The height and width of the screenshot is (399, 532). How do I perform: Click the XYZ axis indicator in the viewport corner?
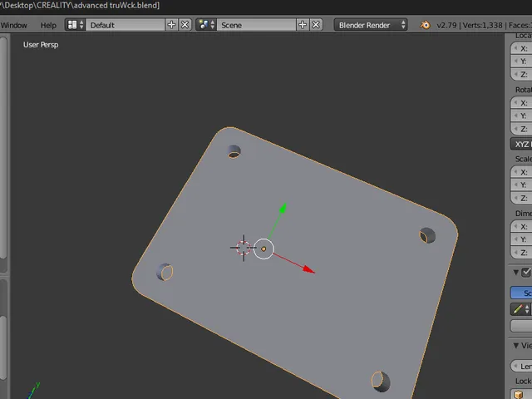[x=33, y=390]
